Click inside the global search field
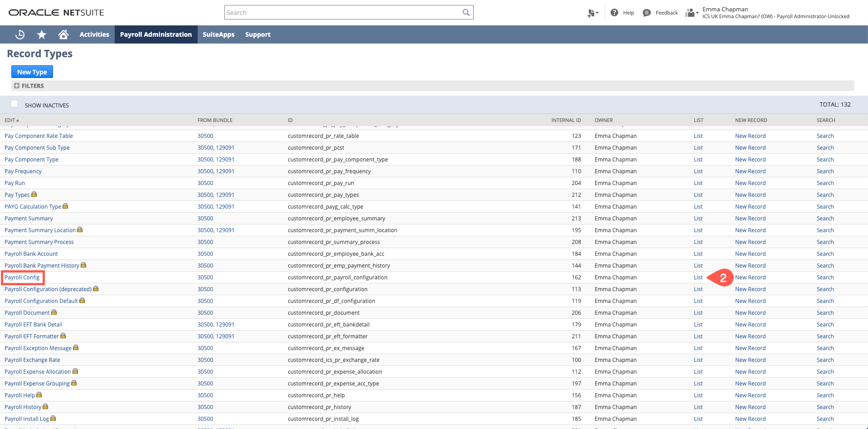868x429 pixels. pyautogui.click(x=317, y=12)
